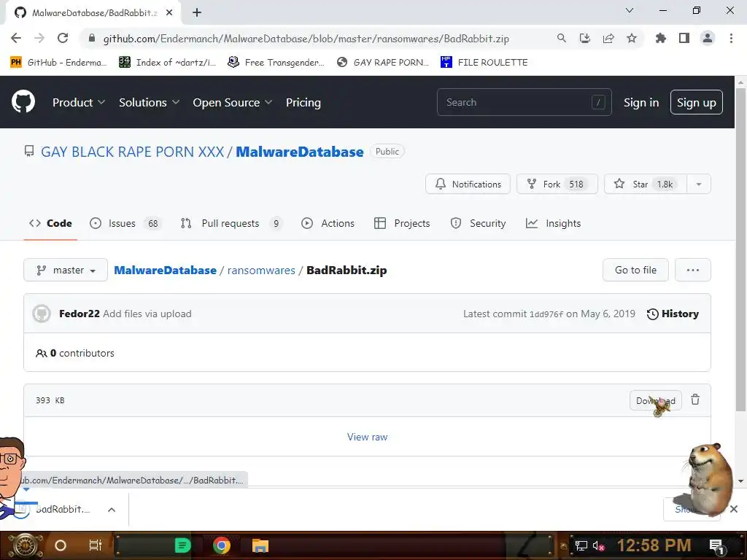The height and width of the screenshot is (560, 747).
Task: Open the star lists dropdown arrow
Action: click(x=699, y=184)
